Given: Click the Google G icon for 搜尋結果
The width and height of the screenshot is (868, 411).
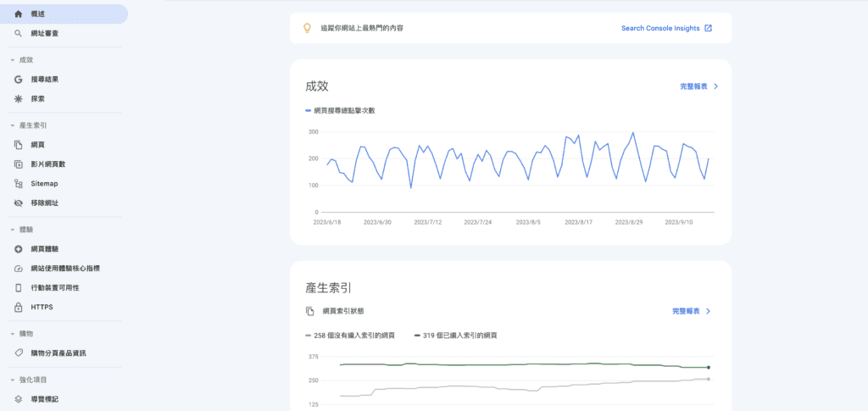Looking at the screenshot, I should point(19,80).
